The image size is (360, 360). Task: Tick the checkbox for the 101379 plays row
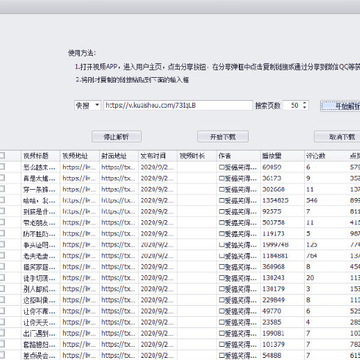pyautogui.click(x=2, y=344)
